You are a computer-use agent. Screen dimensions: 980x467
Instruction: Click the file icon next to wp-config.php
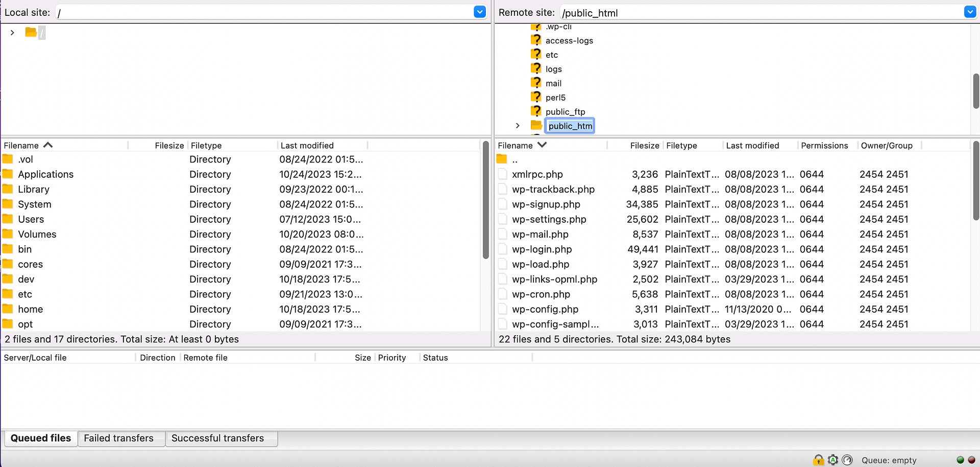point(503,309)
